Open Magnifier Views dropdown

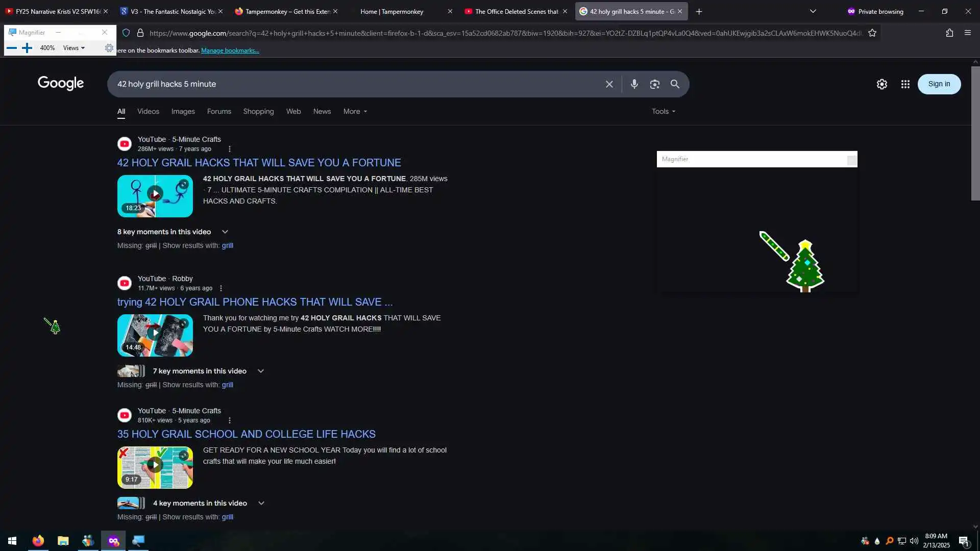[x=73, y=48]
